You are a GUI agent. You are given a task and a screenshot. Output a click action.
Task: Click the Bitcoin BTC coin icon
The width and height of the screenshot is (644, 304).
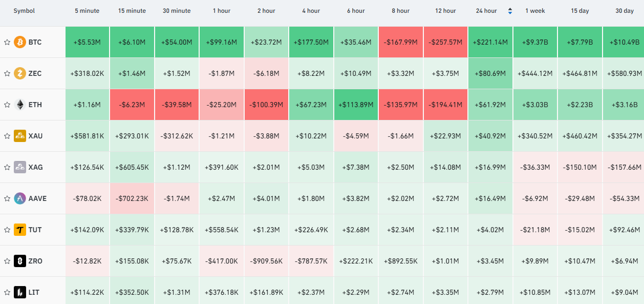click(x=20, y=42)
